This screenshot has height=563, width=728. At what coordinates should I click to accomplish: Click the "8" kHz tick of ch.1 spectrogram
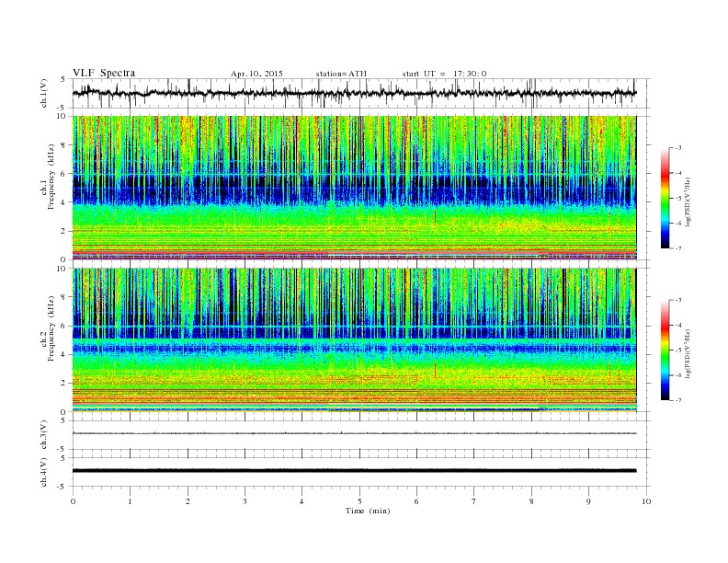tap(63, 145)
